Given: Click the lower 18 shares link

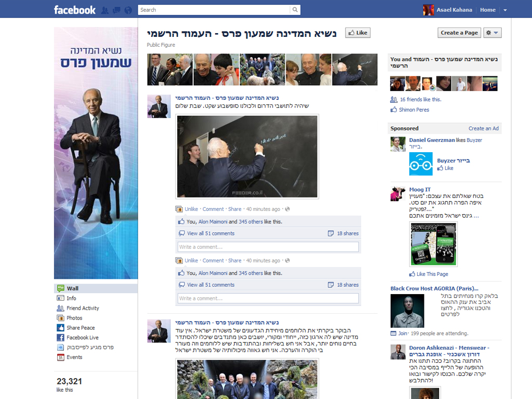Looking at the screenshot, I should pyautogui.click(x=348, y=285).
